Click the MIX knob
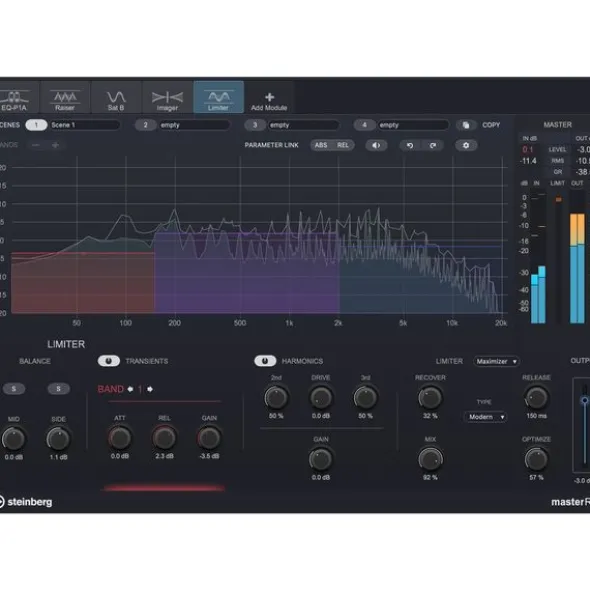Image resolution: width=590 pixels, height=591 pixels. click(x=430, y=459)
